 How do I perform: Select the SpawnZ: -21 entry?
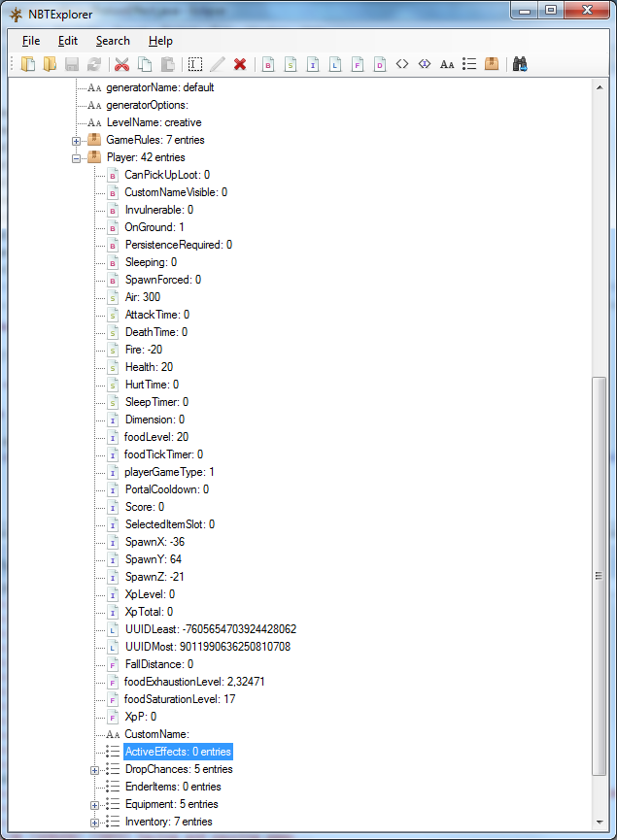[154, 577]
